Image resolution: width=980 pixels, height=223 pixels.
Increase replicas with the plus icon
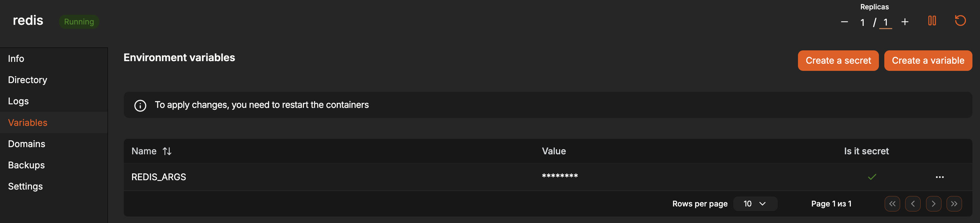pos(905,22)
